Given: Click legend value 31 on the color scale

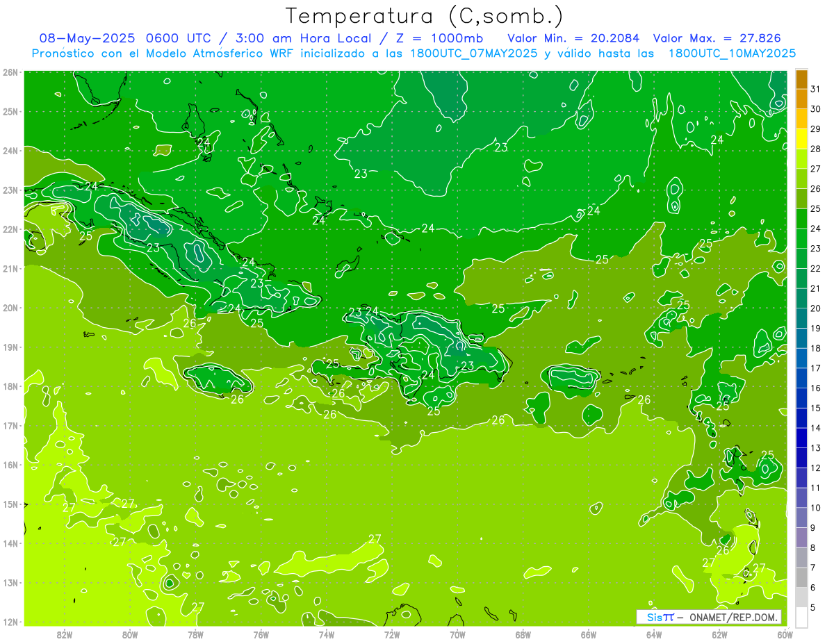Looking at the screenshot, I should [x=815, y=89].
